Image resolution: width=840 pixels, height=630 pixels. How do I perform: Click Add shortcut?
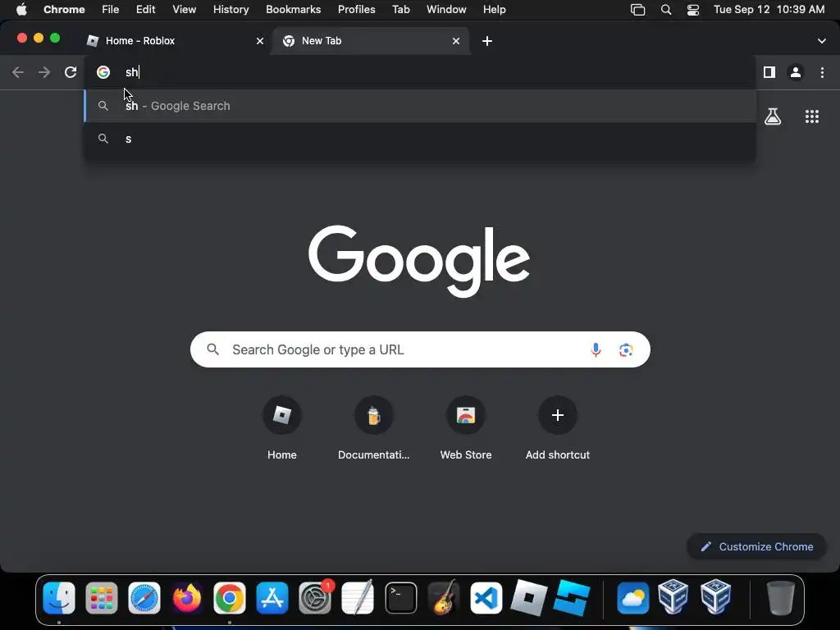(558, 428)
